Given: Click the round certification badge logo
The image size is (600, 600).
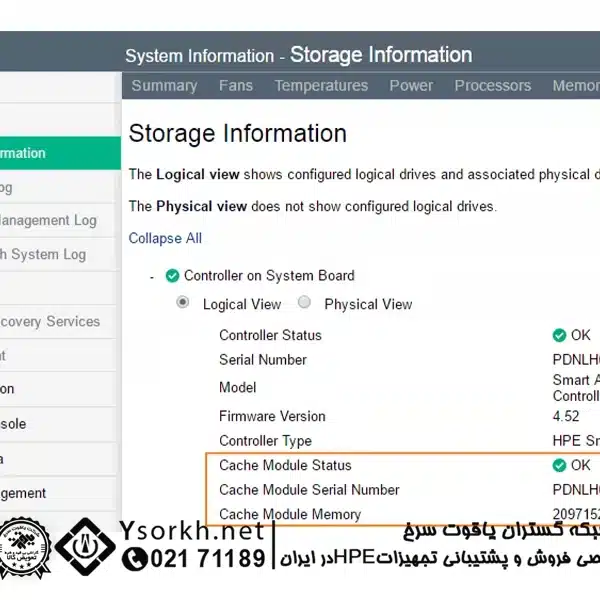Looking at the screenshot, I should pos(24,547).
